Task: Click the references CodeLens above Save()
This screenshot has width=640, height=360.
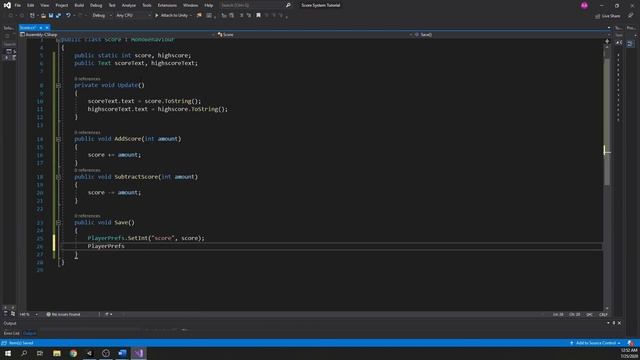Action: point(87,216)
